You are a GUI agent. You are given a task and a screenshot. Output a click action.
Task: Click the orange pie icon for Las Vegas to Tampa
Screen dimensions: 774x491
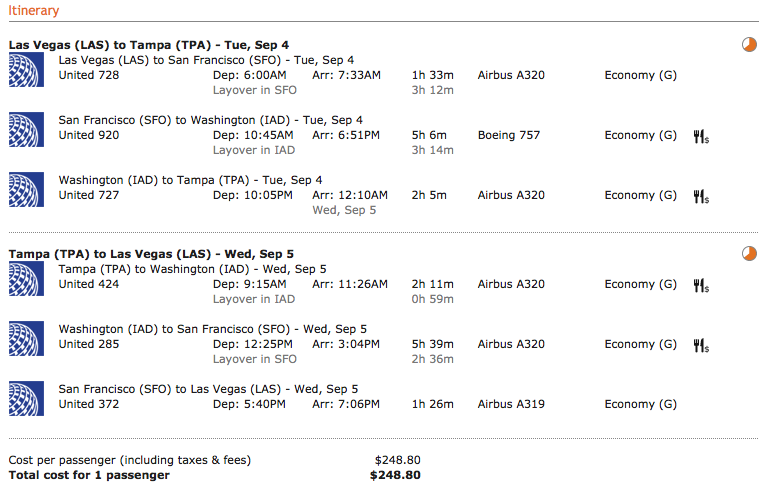point(749,44)
